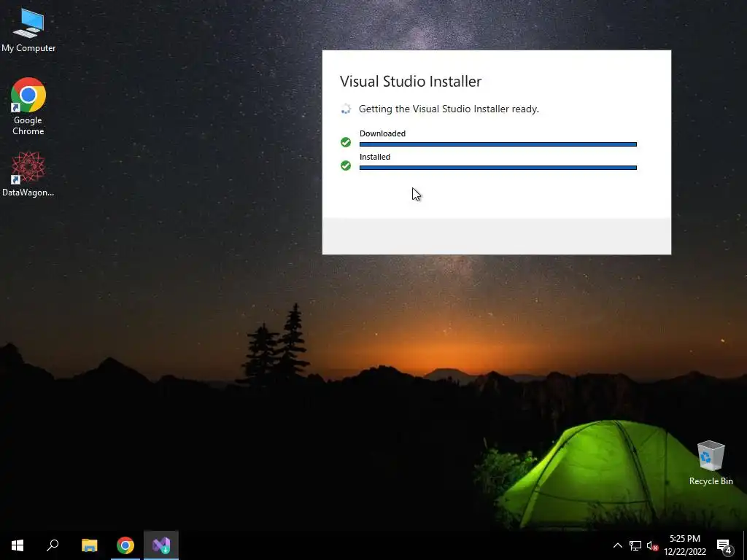The width and height of the screenshot is (747, 560).
Task: Click Visual Studio Installer taskbar icon
Action: pos(161,545)
